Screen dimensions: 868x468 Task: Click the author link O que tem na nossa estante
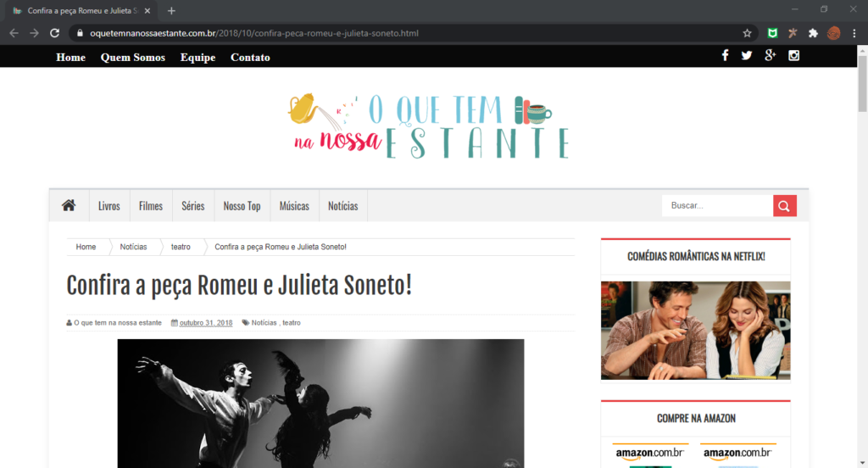(118, 323)
